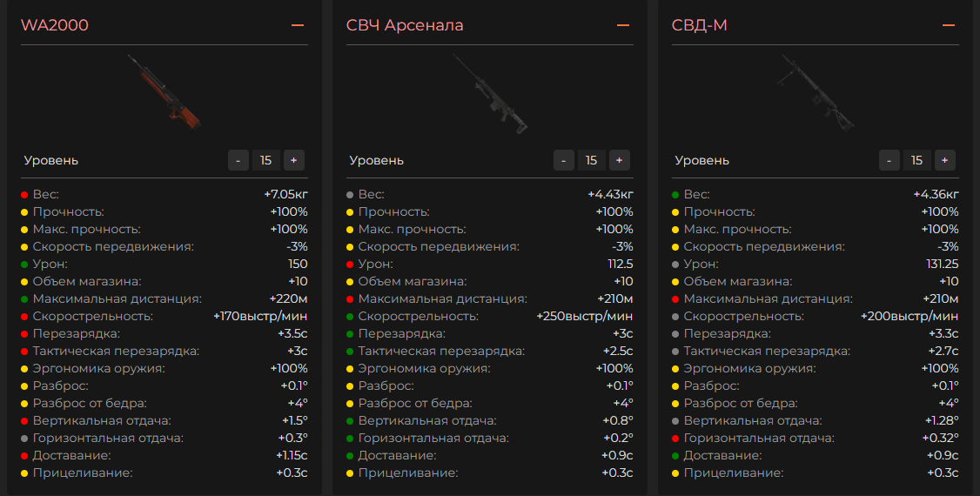Viewport: 980px width, 496px height.
Task: Click red dot beside СВД-М Горизонтальная отдача
Action: pos(675,439)
